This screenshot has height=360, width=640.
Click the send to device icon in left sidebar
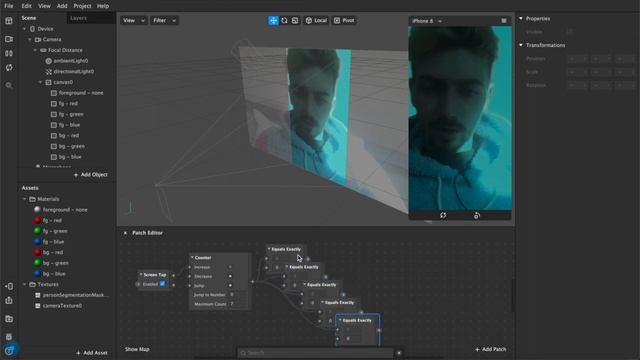(9, 286)
